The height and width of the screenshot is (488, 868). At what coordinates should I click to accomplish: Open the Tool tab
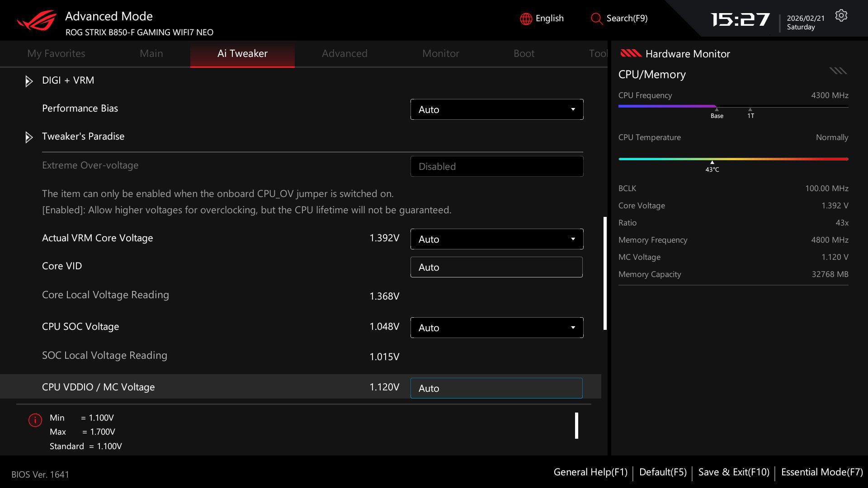598,53
